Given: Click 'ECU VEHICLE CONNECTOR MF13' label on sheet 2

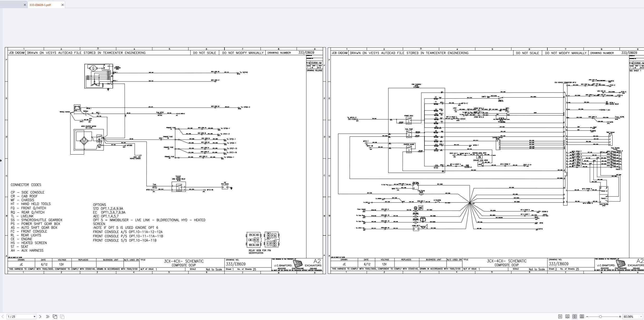Looking at the screenshot, I should coord(565,82).
